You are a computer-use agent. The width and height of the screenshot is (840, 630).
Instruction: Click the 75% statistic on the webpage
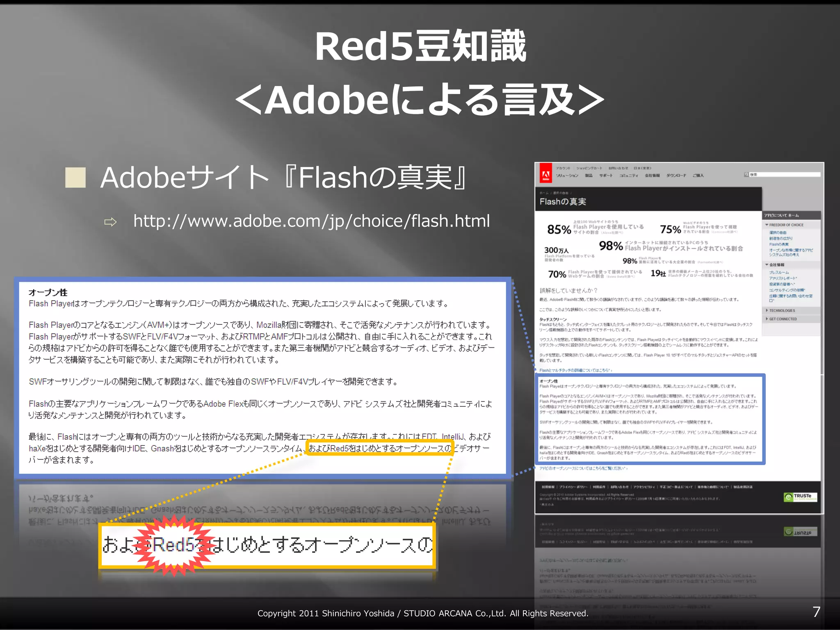click(x=670, y=229)
